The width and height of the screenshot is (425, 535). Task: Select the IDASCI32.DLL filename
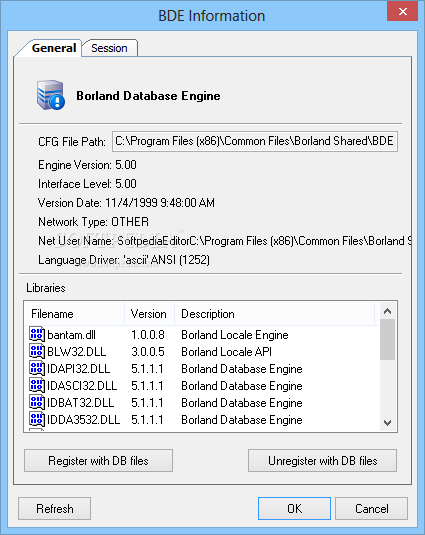[x=82, y=386]
